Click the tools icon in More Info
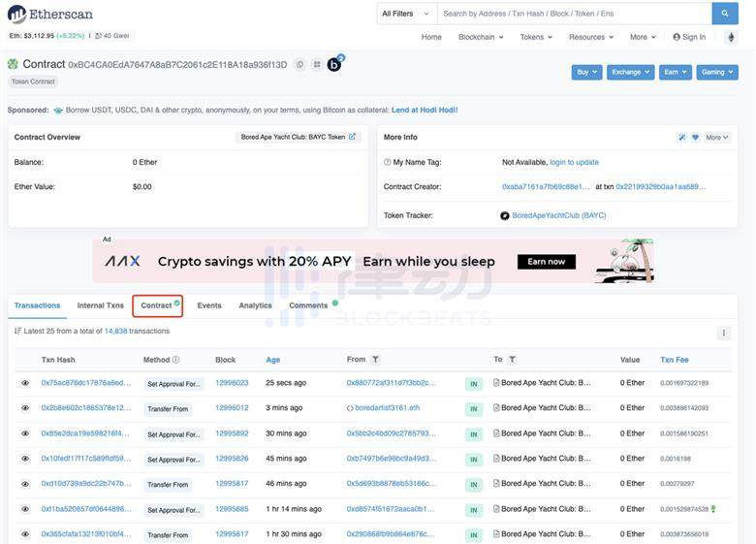This screenshot has height=544, width=756. [681, 138]
